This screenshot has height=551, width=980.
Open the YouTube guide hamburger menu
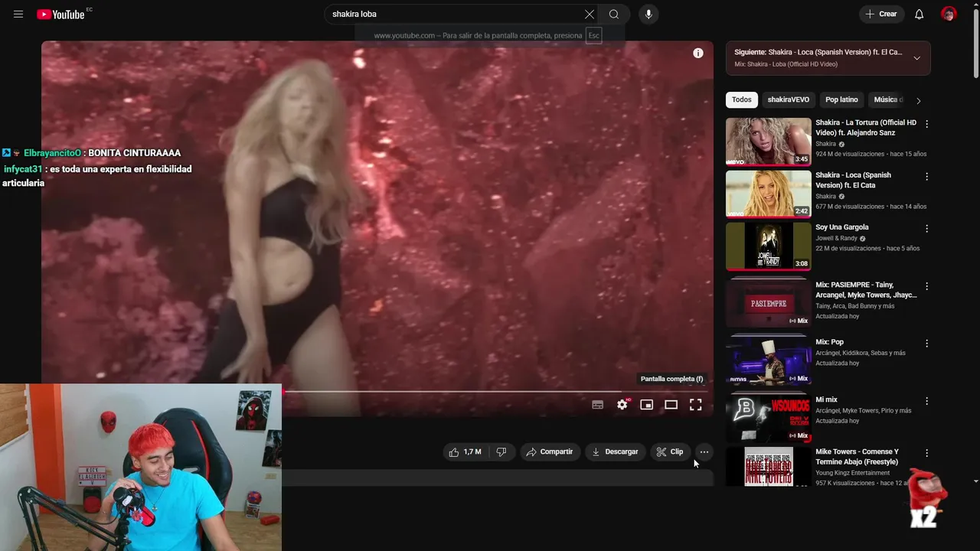(x=18, y=15)
